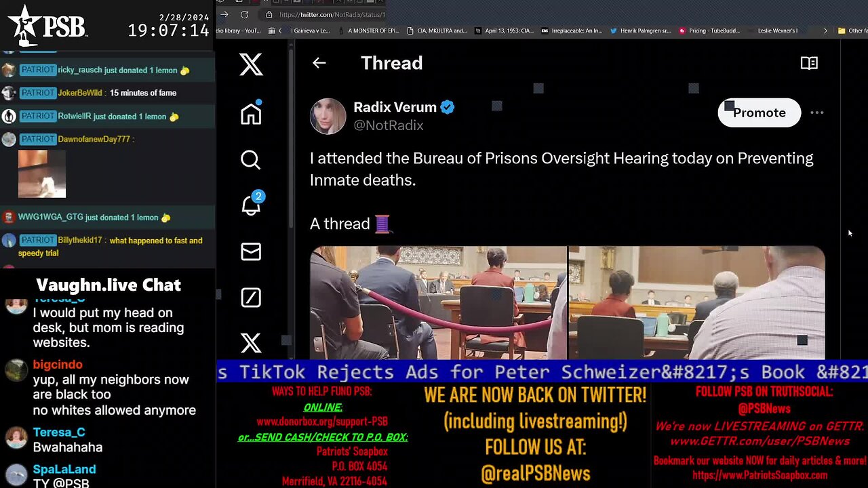Click the lemon emoji after ricky_rausch donation
This screenshot has height=488, width=868.
point(185,70)
